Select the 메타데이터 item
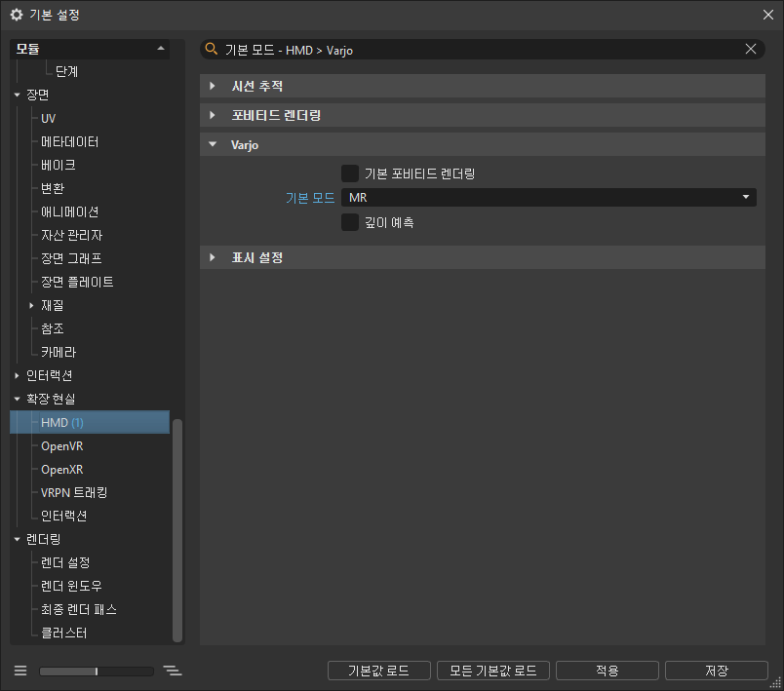 pyautogui.click(x=69, y=142)
